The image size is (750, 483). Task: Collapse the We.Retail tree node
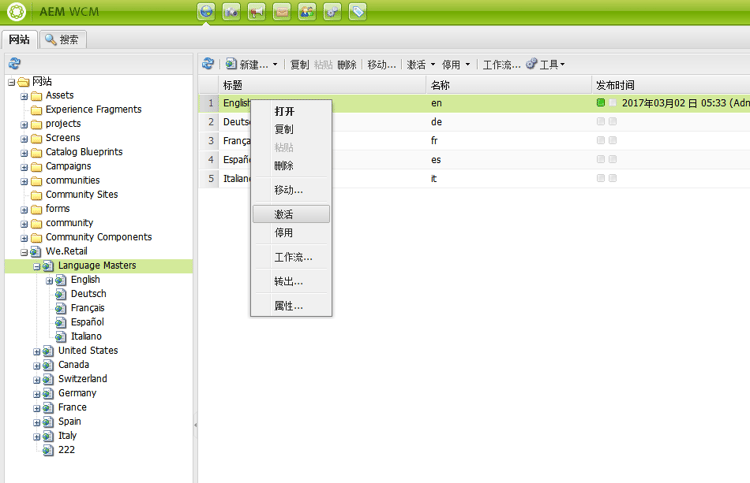[24, 252]
